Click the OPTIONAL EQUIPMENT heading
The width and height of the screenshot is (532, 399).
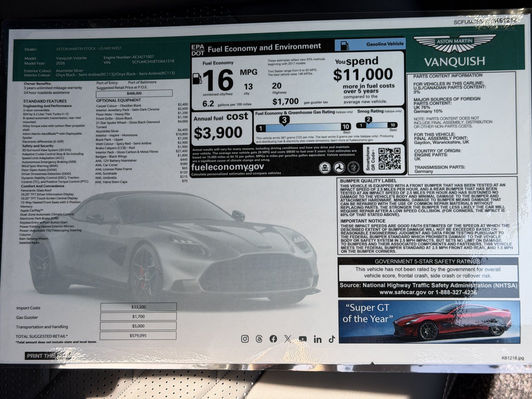click(x=119, y=100)
